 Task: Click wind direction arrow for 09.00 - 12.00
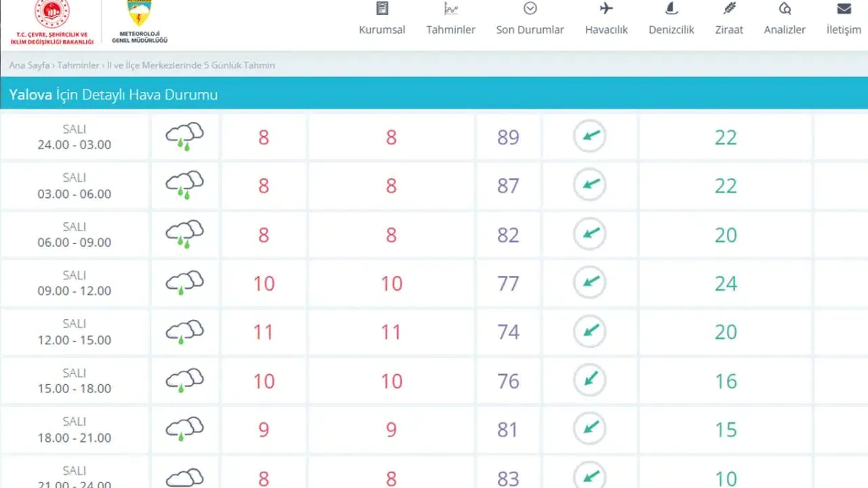589,283
